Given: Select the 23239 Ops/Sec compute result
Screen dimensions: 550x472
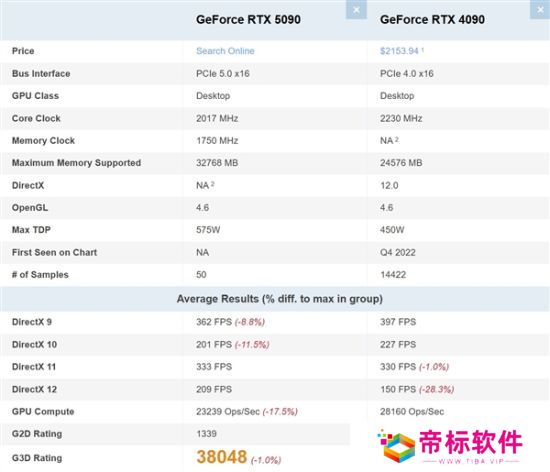Looking at the screenshot, I should tap(228, 411).
